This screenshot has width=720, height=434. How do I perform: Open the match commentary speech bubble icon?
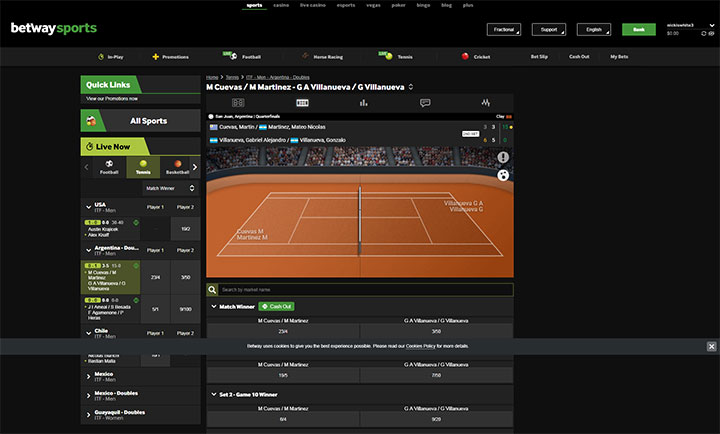[425, 103]
